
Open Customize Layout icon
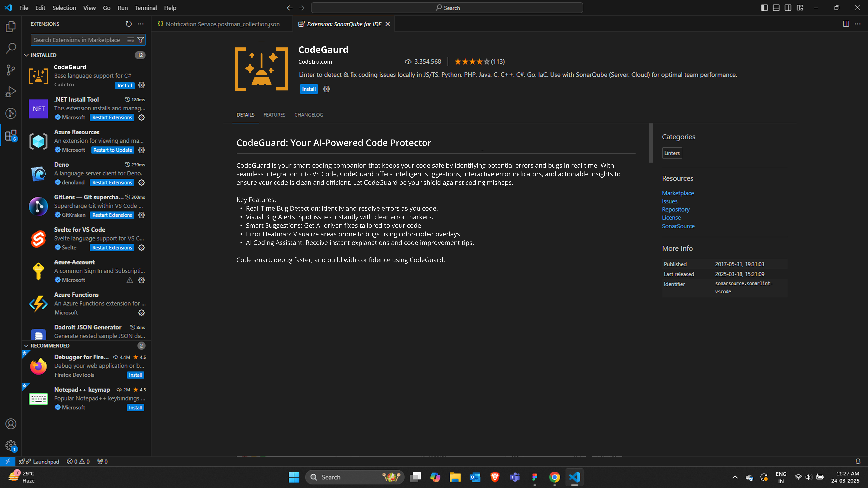tap(800, 8)
